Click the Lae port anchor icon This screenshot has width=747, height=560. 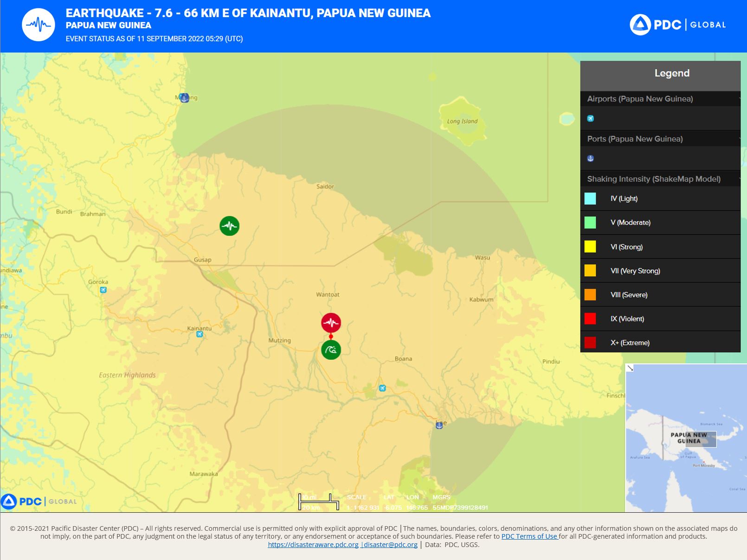tap(439, 425)
